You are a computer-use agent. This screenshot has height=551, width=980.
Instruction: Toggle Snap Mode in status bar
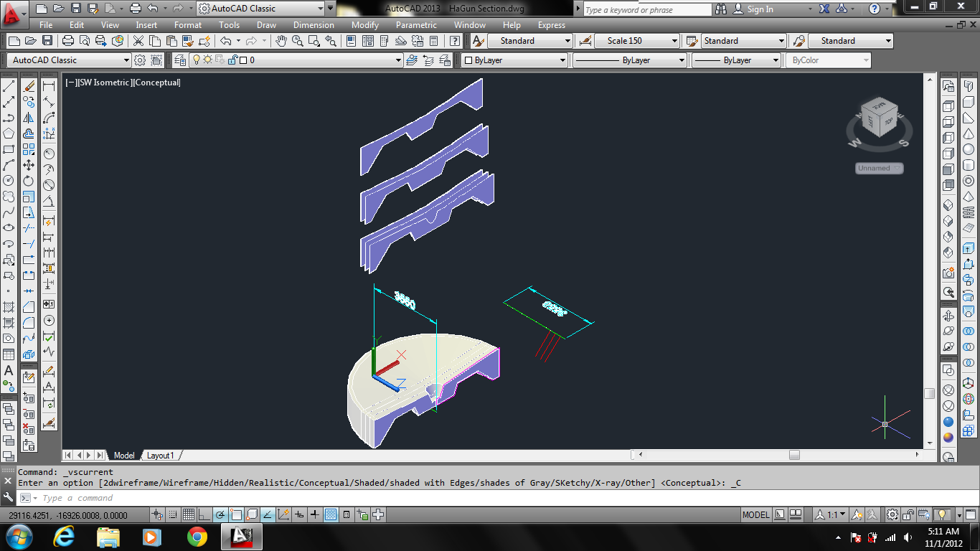(x=172, y=514)
